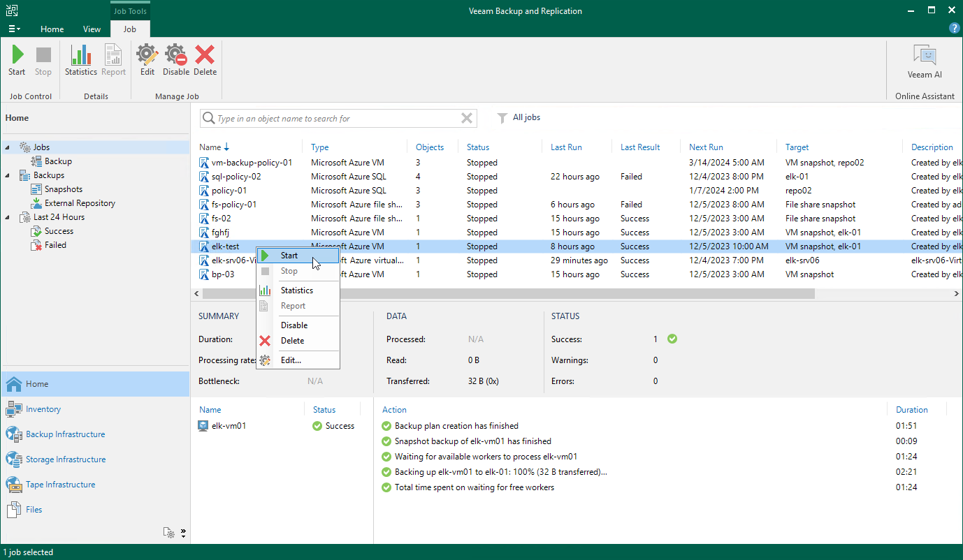
Task: Open the main hamburger menu dropdown
Action: click(14, 29)
